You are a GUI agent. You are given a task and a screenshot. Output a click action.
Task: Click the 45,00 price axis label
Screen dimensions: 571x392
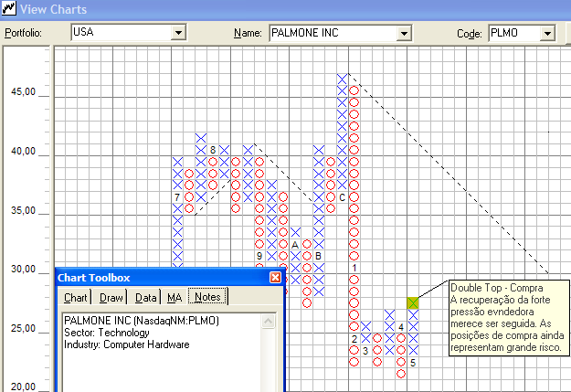[x=24, y=91]
